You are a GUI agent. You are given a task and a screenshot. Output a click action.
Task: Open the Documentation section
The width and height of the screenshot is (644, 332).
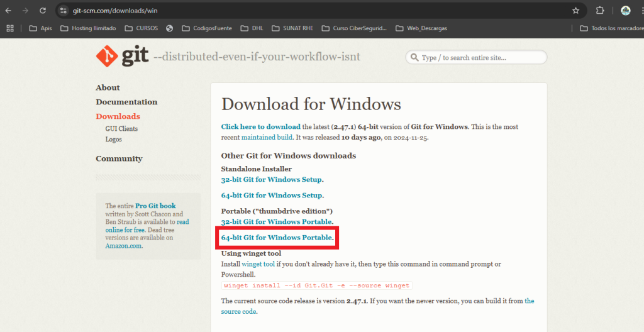(x=126, y=102)
